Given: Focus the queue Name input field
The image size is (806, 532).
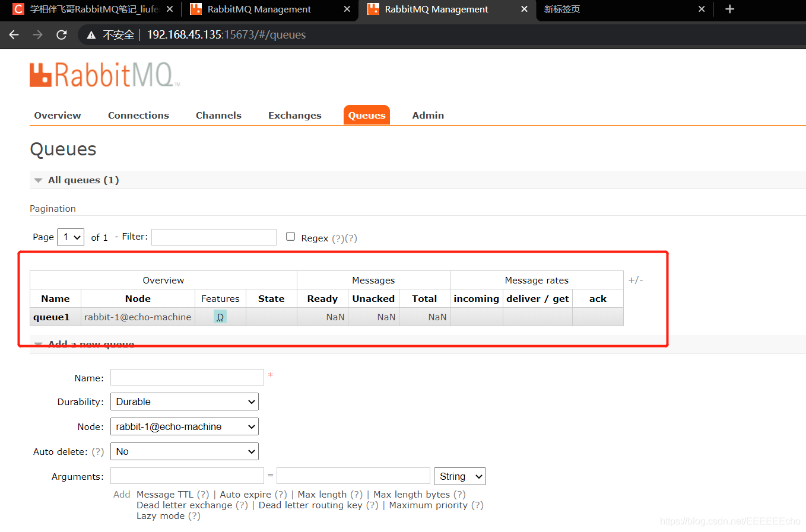Looking at the screenshot, I should tap(187, 377).
